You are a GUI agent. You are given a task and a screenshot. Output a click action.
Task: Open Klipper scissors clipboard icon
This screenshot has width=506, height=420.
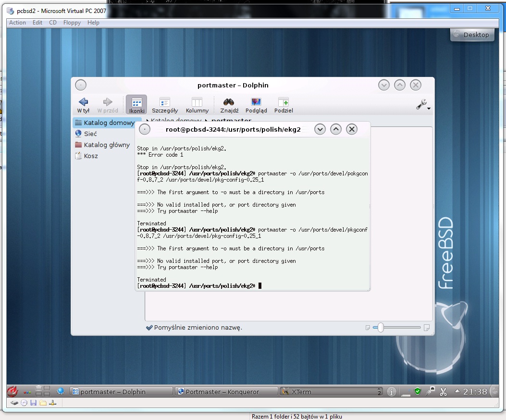tap(443, 392)
